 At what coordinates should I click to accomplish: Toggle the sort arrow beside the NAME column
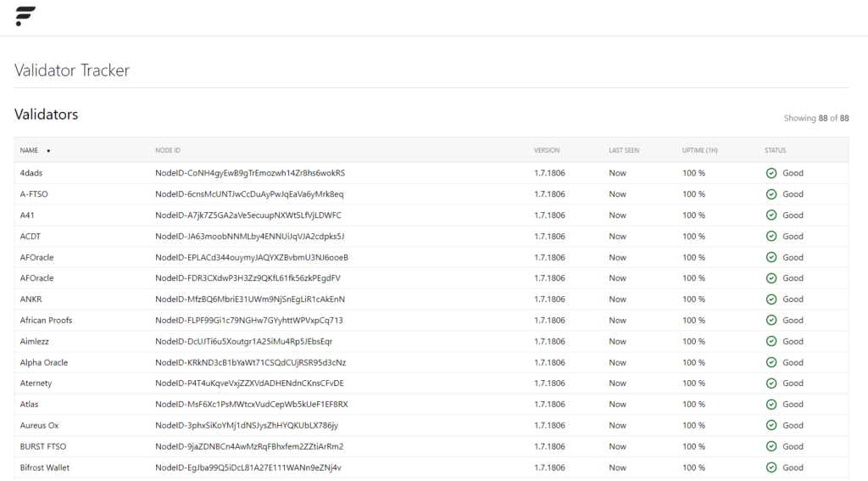(x=48, y=151)
